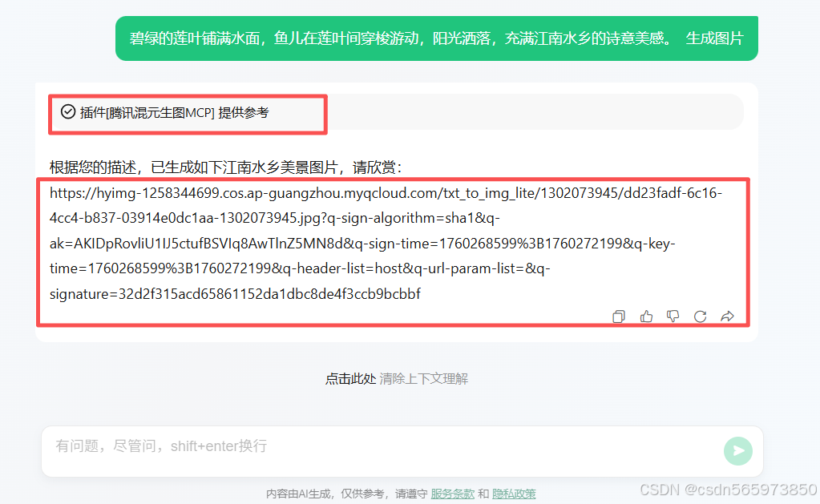Open the 隐私政策 link
The width and height of the screenshot is (820, 504).
[514, 494]
